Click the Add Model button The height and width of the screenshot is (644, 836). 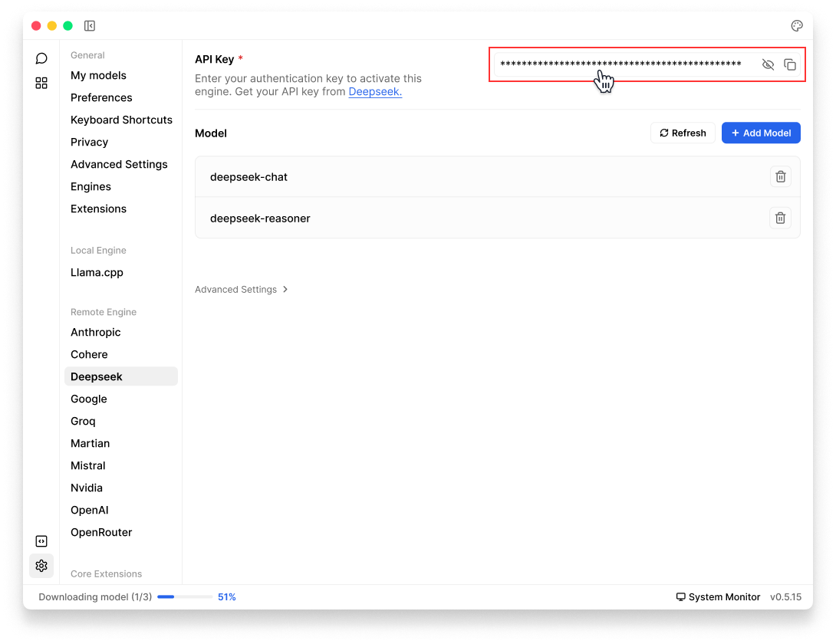[x=761, y=133]
